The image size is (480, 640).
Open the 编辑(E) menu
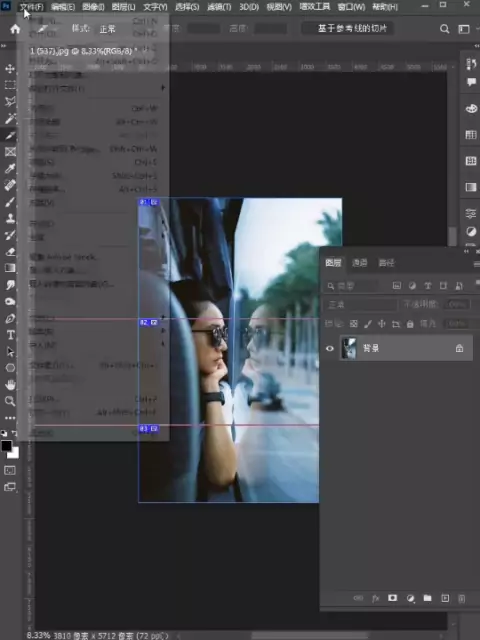(62, 7)
